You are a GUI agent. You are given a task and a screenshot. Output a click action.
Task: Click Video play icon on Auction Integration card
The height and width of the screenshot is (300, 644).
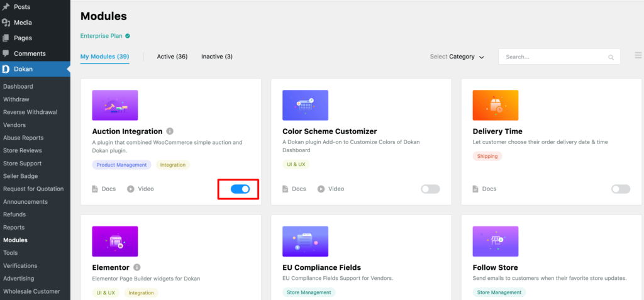click(x=131, y=189)
